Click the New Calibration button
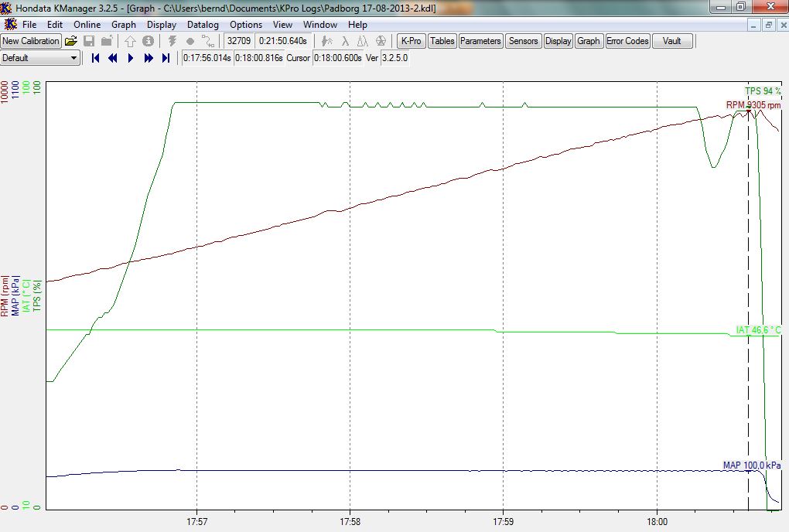 31,41
